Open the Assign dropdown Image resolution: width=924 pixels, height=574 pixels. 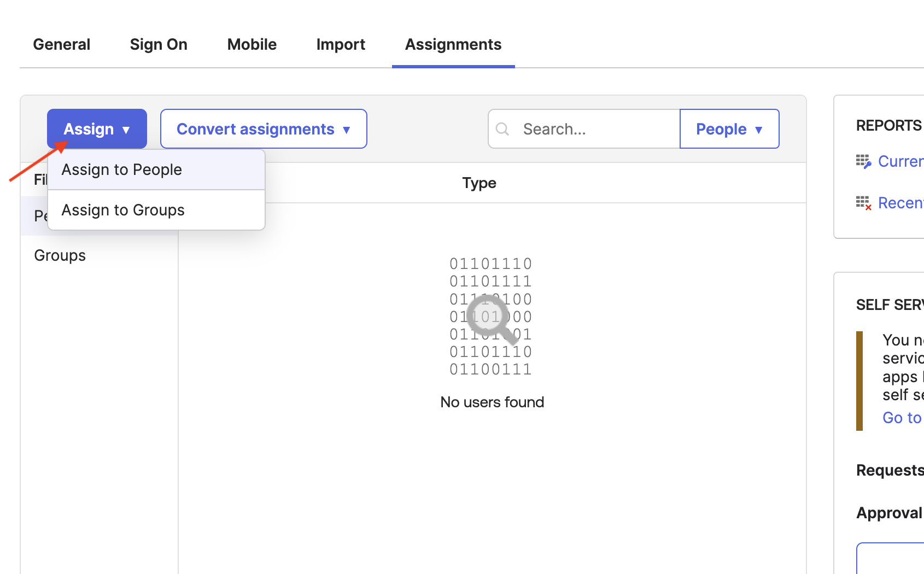[96, 128]
